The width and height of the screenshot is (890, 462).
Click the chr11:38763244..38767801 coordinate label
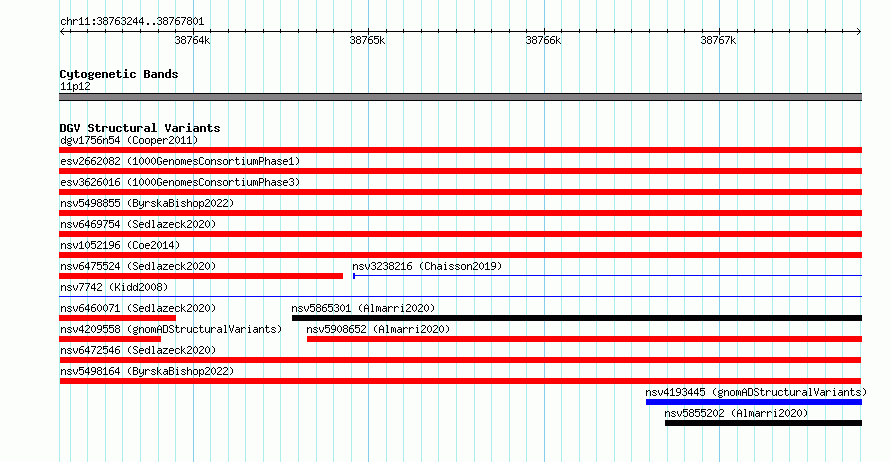pyautogui.click(x=132, y=21)
